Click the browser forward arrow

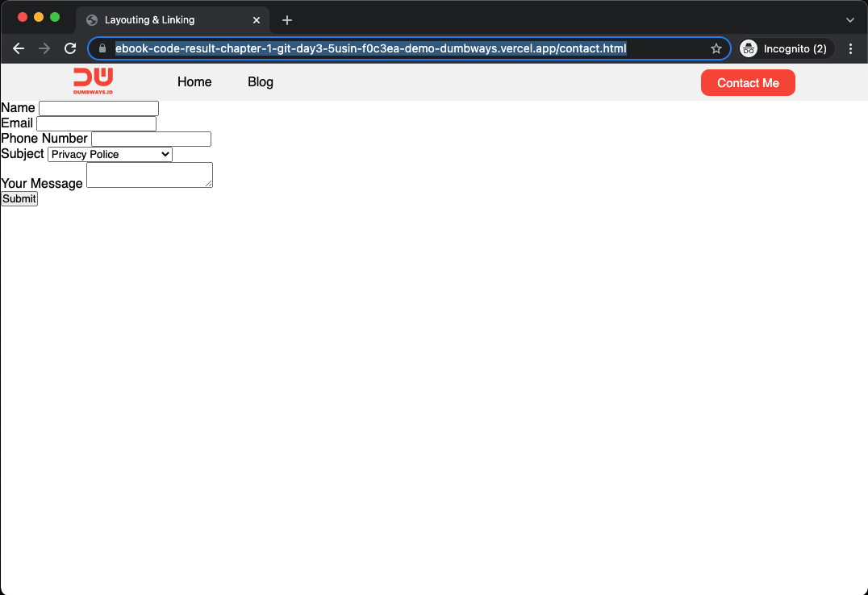pos(44,48)
